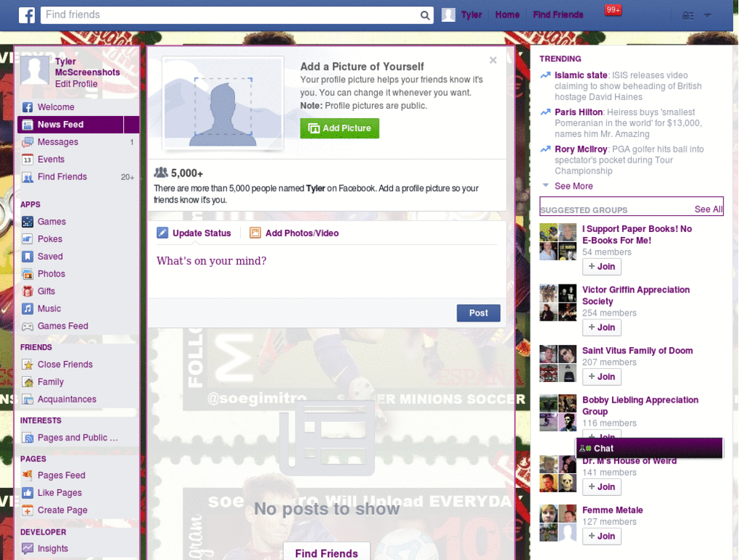The image size is (747, 560).
Task: Open the privacy shortcuts lock icon
Action: 687,15
